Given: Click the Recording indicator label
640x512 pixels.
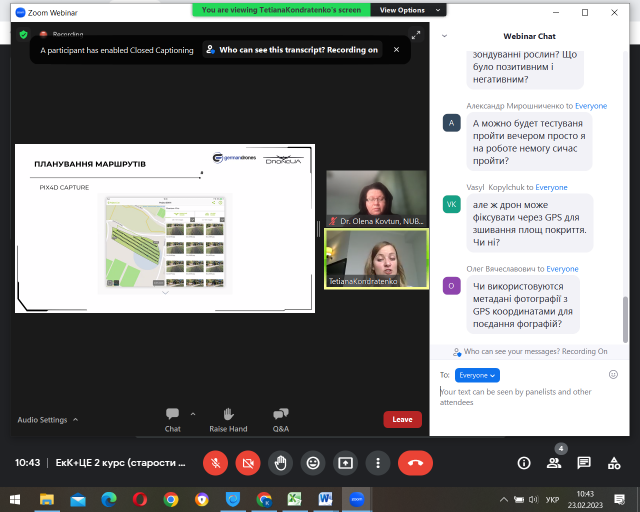Looking at the screenshot, I should click(68, 34).
